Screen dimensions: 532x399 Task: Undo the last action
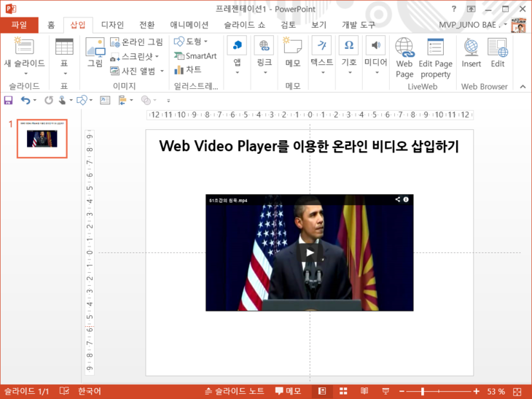tap(26, 100)
